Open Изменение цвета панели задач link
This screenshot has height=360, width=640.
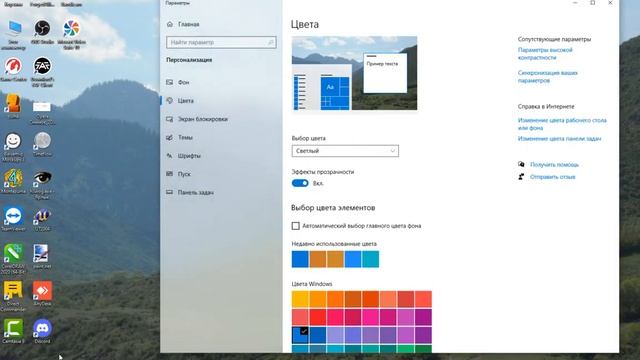pyautogui.click(x=559, y=138)
